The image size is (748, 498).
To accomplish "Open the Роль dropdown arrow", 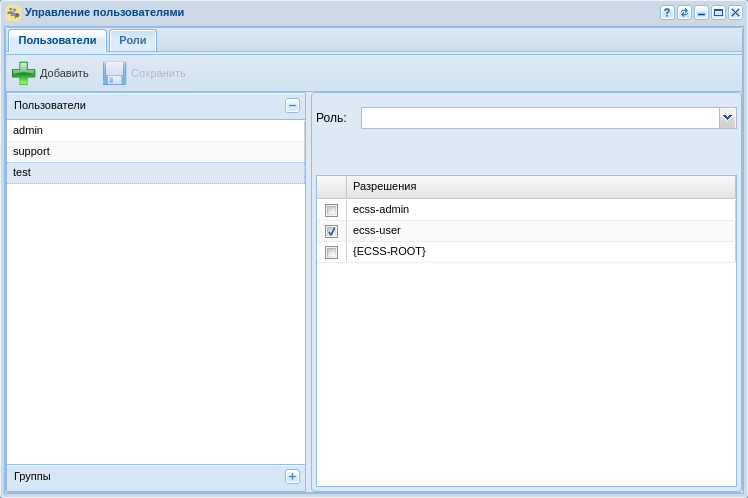I will pos(727,118).
